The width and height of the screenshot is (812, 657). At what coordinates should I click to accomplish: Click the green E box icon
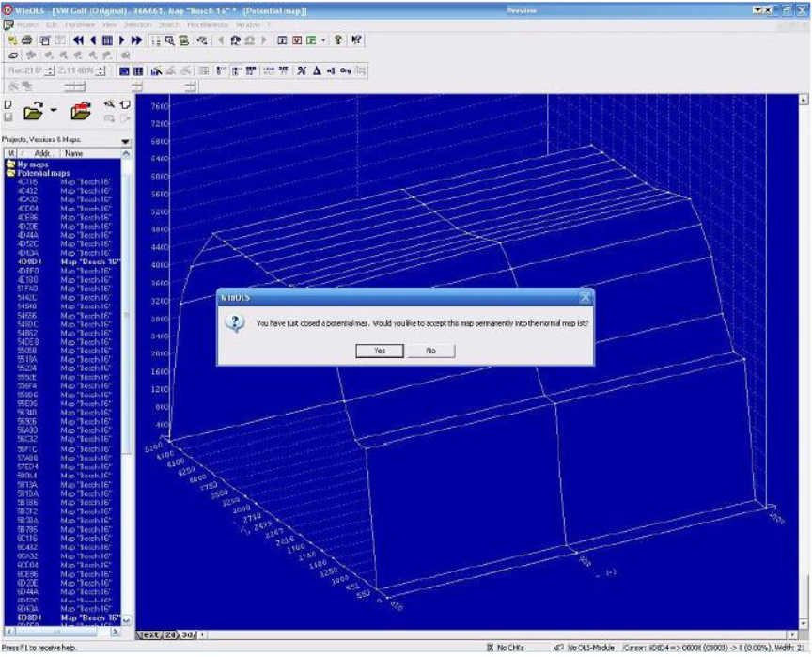[x=311, y=39]
